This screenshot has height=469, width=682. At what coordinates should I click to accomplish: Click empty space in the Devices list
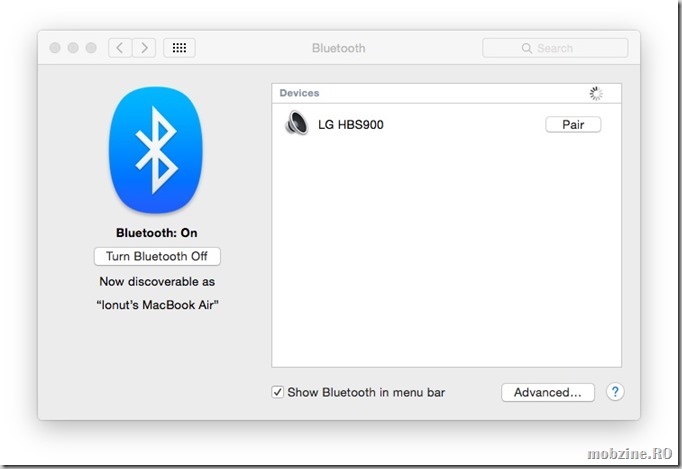click(x=446, y=260)
